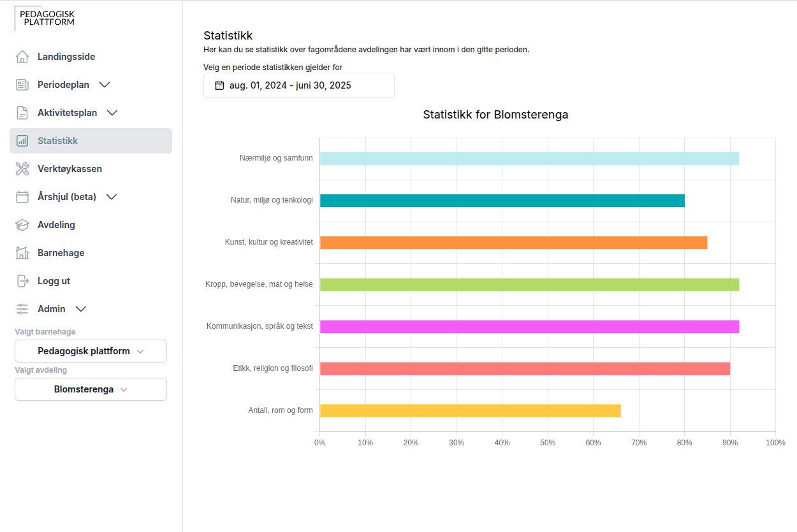This screenshot has height=532, width=797.
Task: Click the orange Kunst, kultur og kreativitet bar
Action: 513,243
